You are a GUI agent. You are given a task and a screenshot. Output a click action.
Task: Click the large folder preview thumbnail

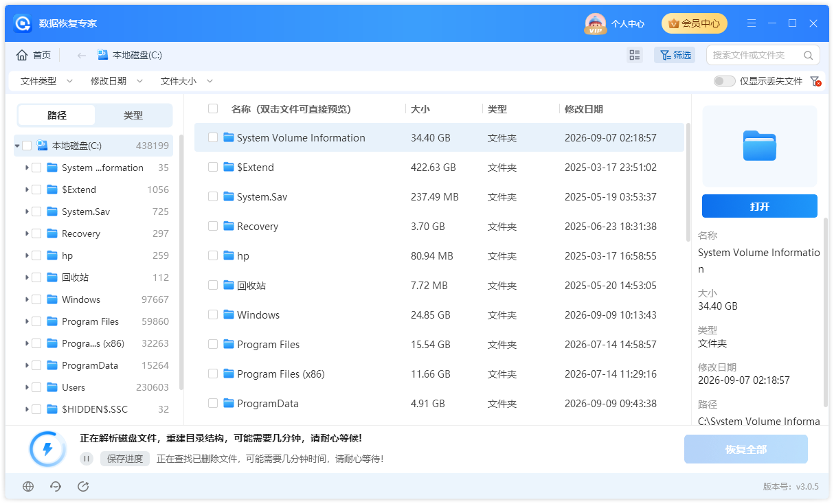[x=760, y=146]
